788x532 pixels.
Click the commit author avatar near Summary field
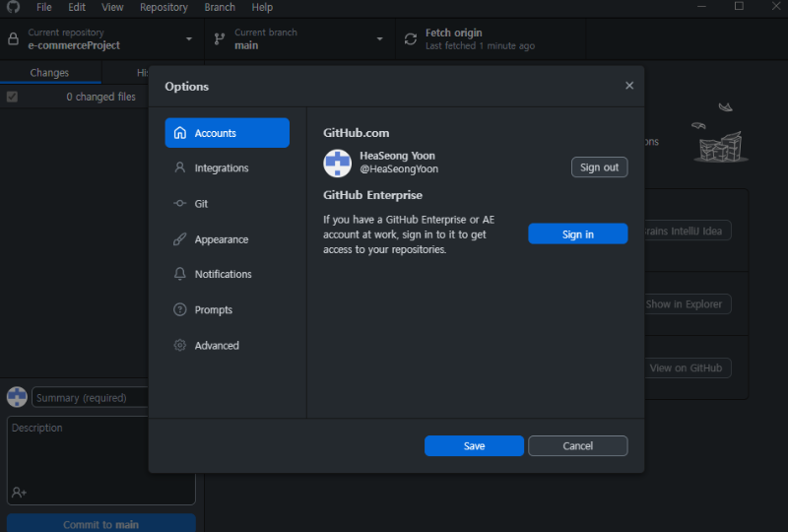click(x=17, y=397)
